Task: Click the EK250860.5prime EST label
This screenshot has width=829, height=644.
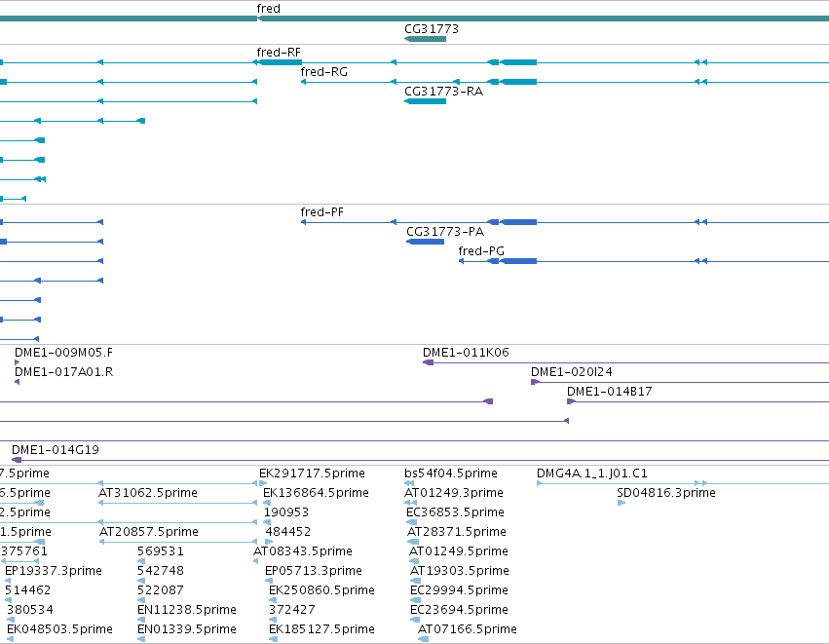Action: [322, 590]
